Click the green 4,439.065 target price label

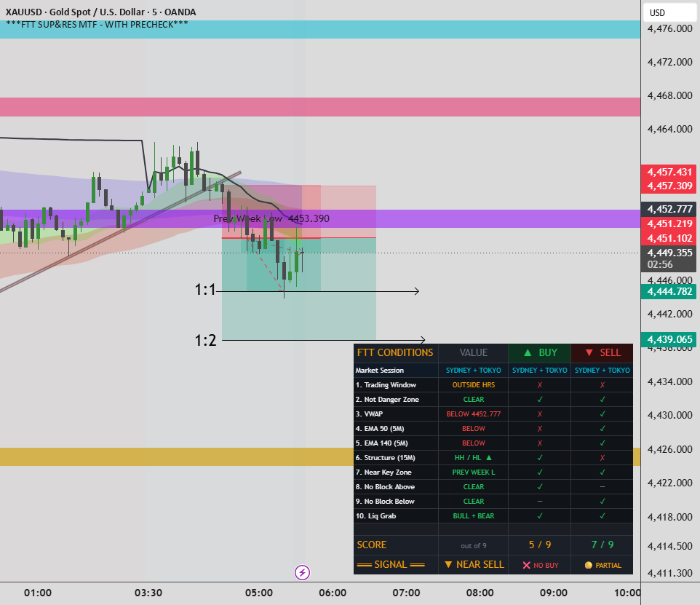[x=669, y=339]
